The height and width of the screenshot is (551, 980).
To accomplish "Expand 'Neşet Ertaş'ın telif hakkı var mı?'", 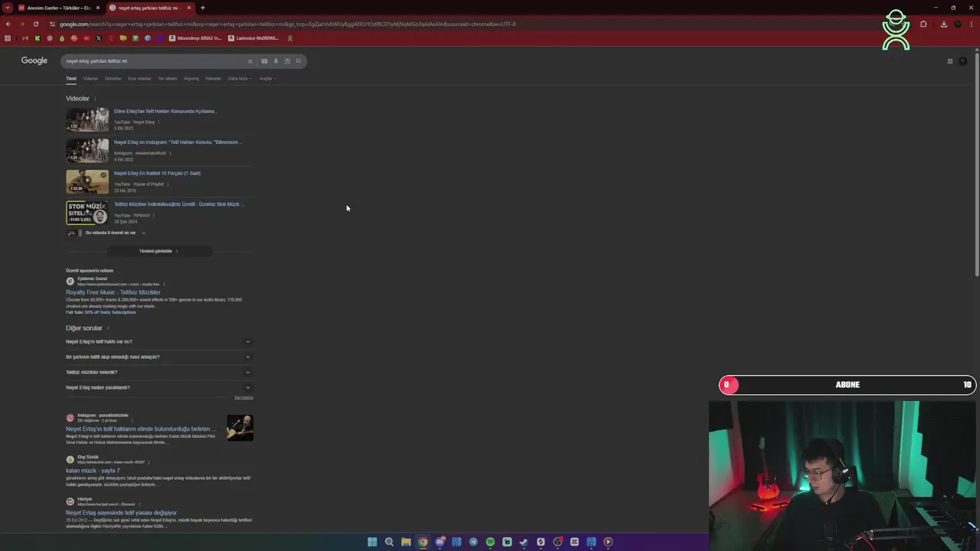I will [x=158, y=342].
